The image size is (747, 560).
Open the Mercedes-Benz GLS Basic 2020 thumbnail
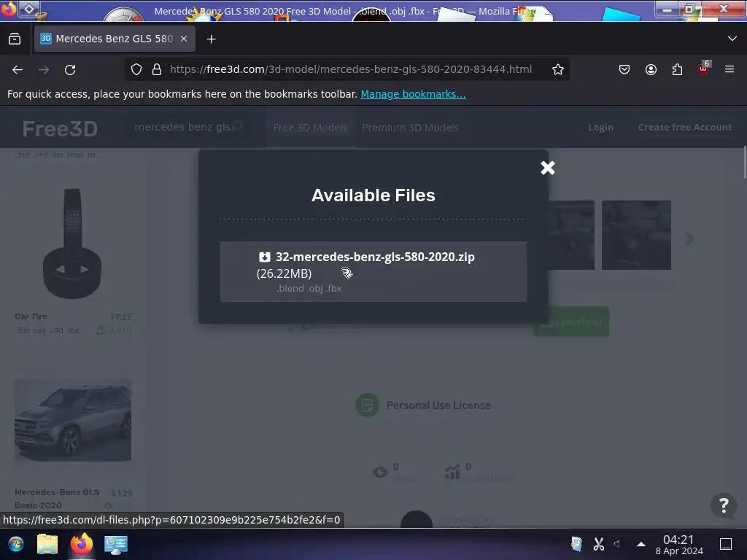pos(73,421)
